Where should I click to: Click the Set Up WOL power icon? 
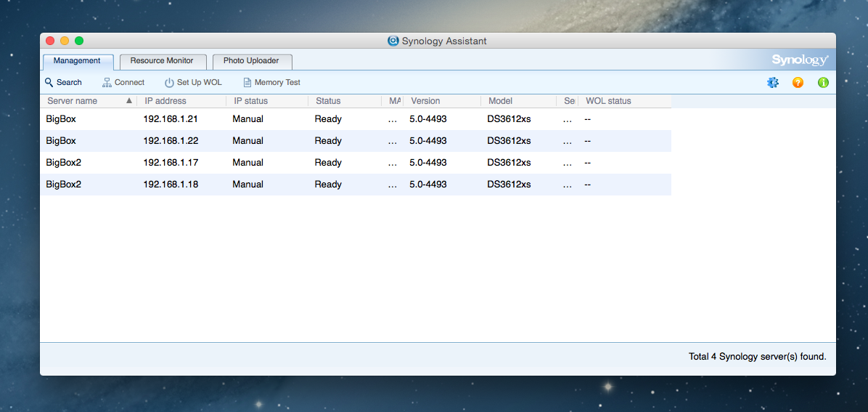tap(169, 83)
